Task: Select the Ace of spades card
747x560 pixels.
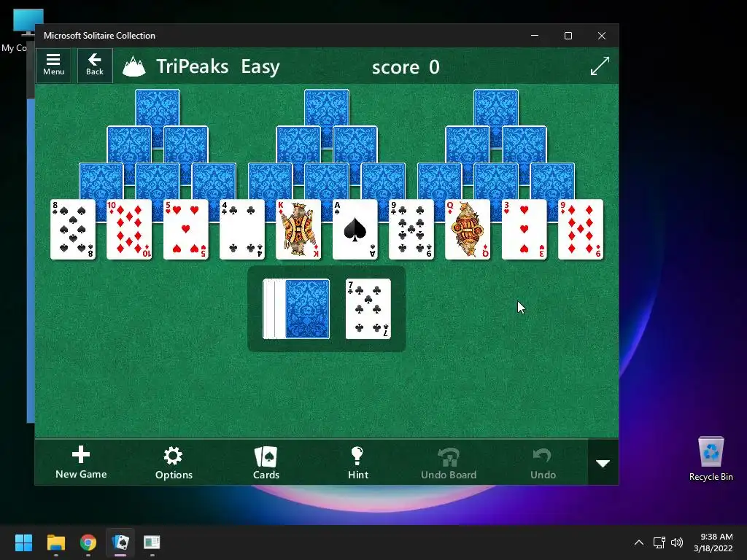Action: tap(355, 230)
